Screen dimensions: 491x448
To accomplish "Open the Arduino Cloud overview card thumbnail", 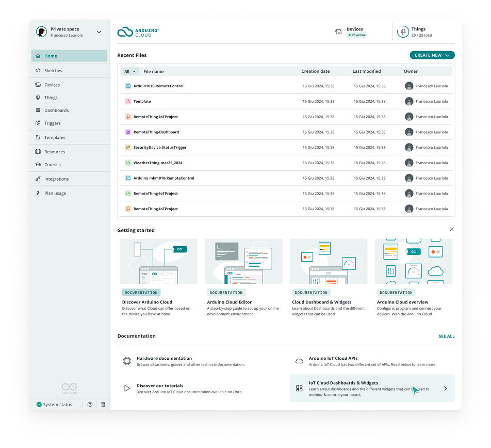I will point(413,261).
